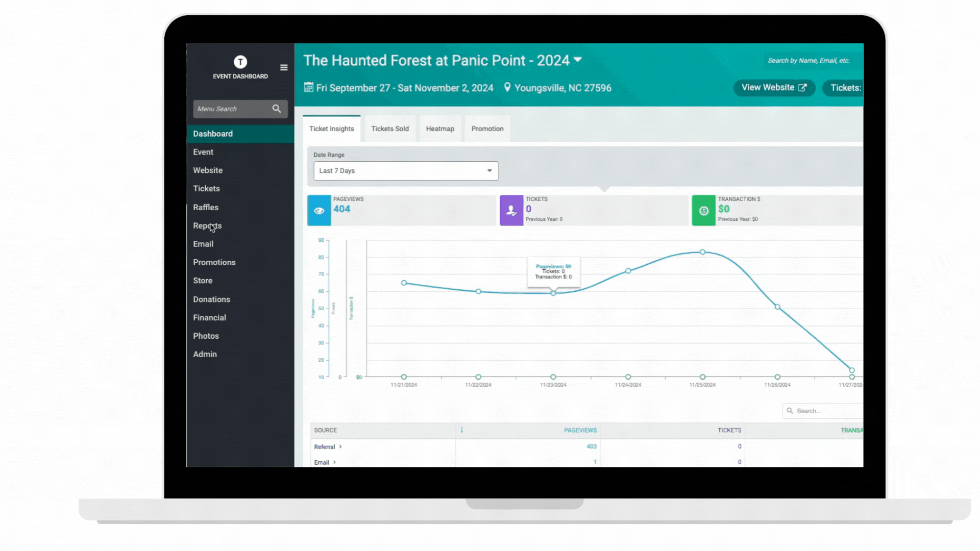Expand the event title dropdown arrow
The height and width of the screenshot is (551, 980).
(578, 60)
